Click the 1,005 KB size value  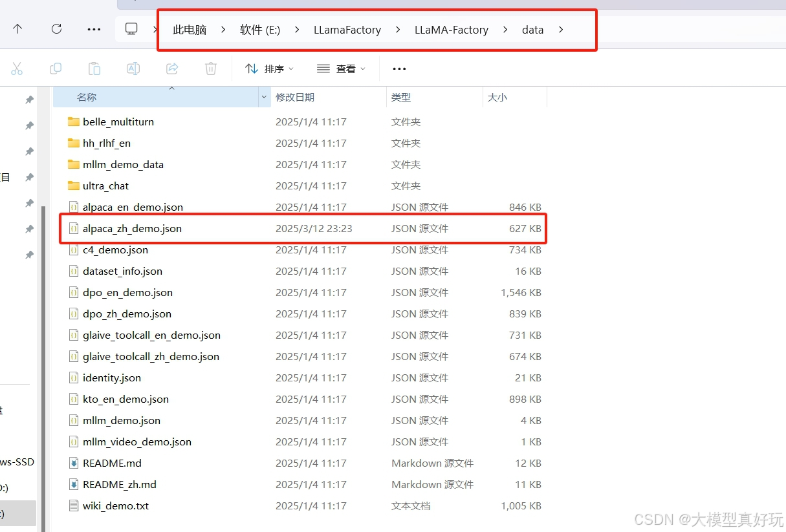pos(521,505)
